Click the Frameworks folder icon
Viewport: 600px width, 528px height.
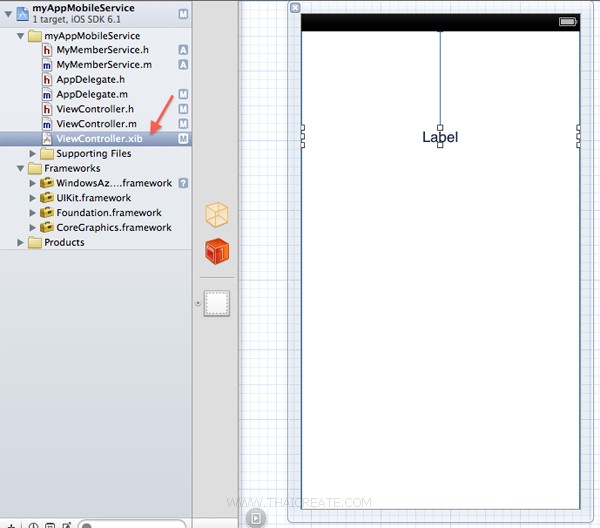tap(34, 168)
